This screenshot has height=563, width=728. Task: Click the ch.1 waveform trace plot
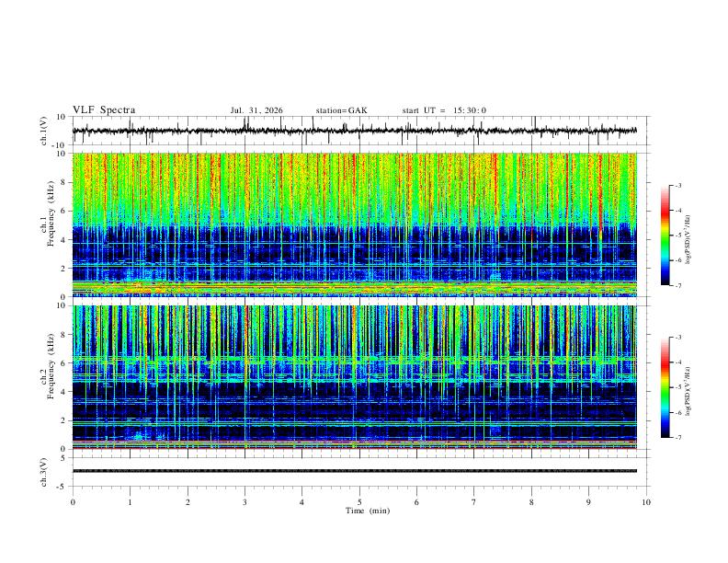click(355, 131)
